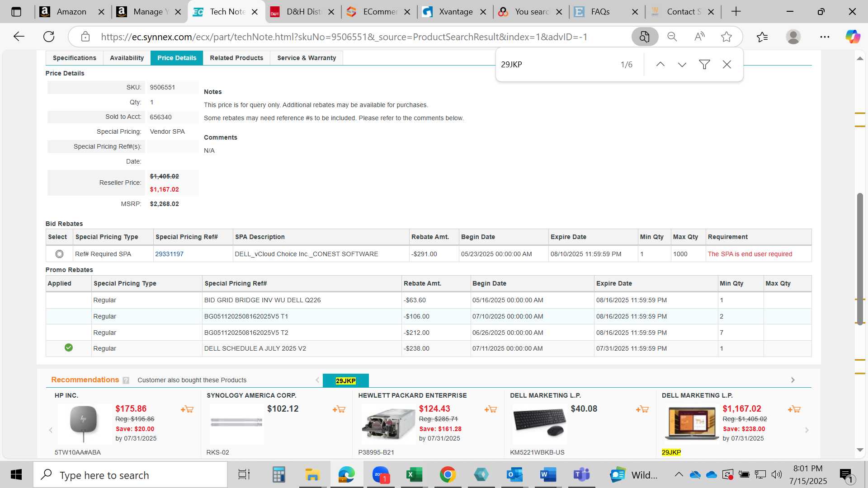Open the Related Products tab
The image size is (868, 488).
(236, 58)
